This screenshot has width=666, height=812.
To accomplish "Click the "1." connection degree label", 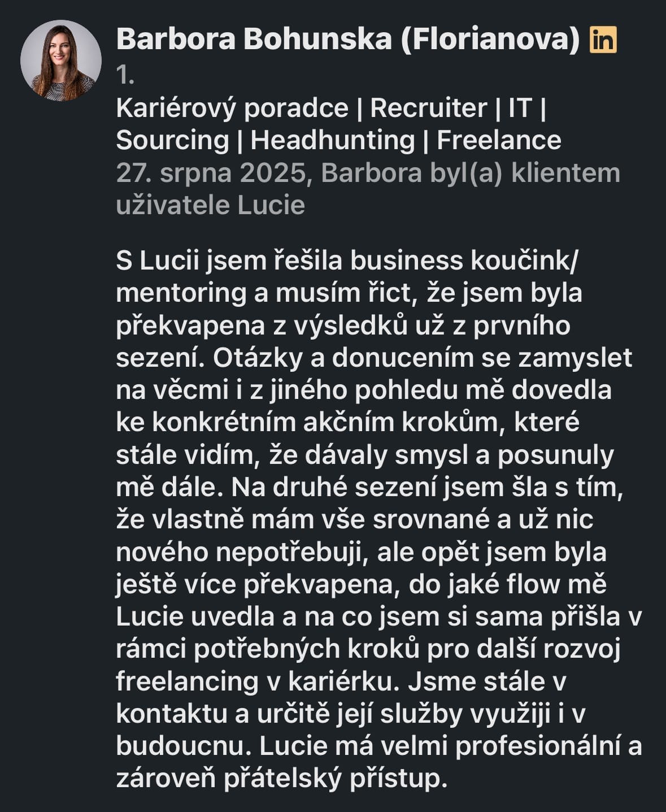I will coord(125,75).
